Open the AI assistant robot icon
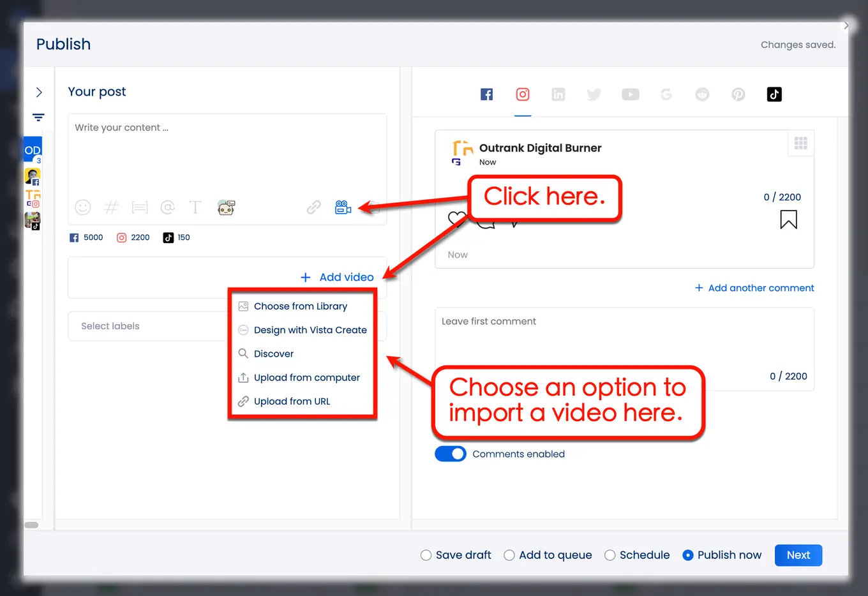Screen dimensions: 868x596 (x=226, y=207)
